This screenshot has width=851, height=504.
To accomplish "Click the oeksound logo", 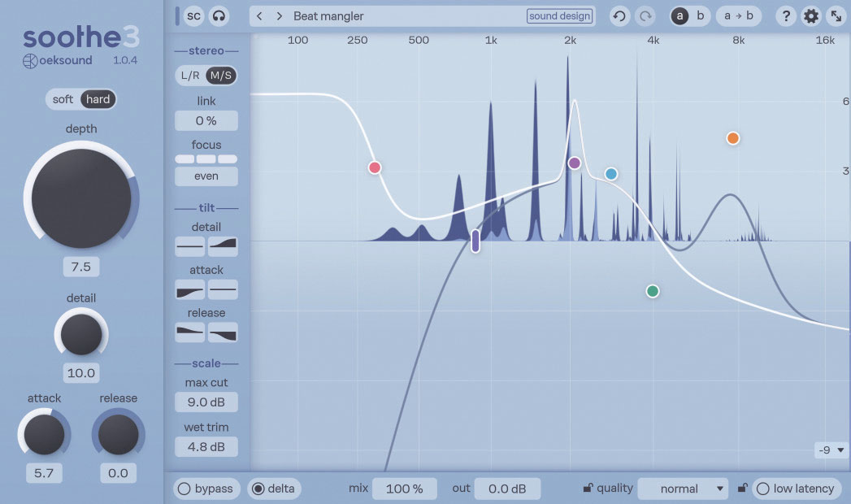I will coord(58,61).
